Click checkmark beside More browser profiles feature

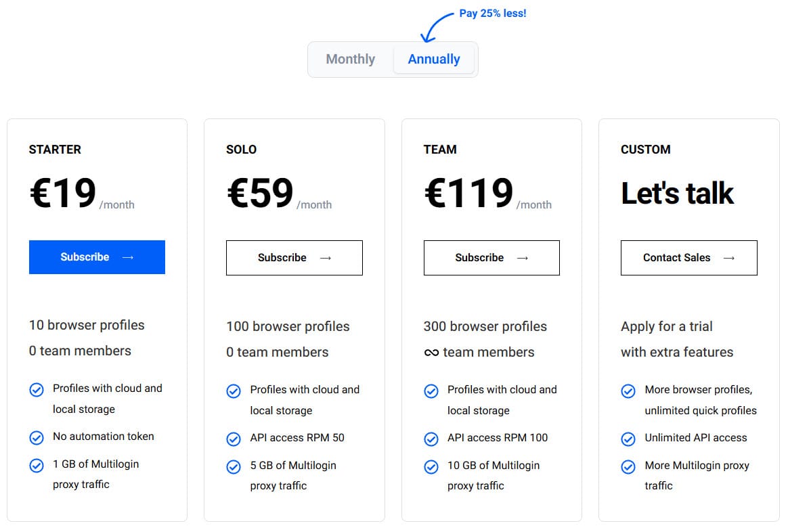point(628,391)
